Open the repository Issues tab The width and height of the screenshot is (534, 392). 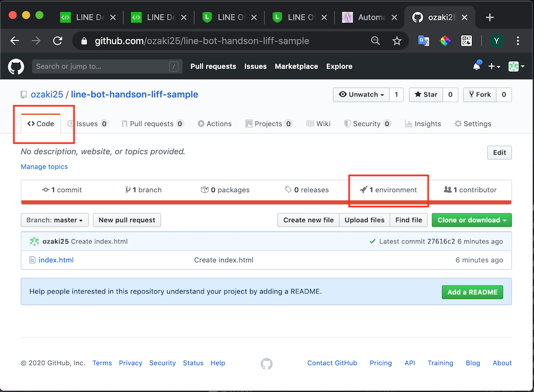[87, 124]
